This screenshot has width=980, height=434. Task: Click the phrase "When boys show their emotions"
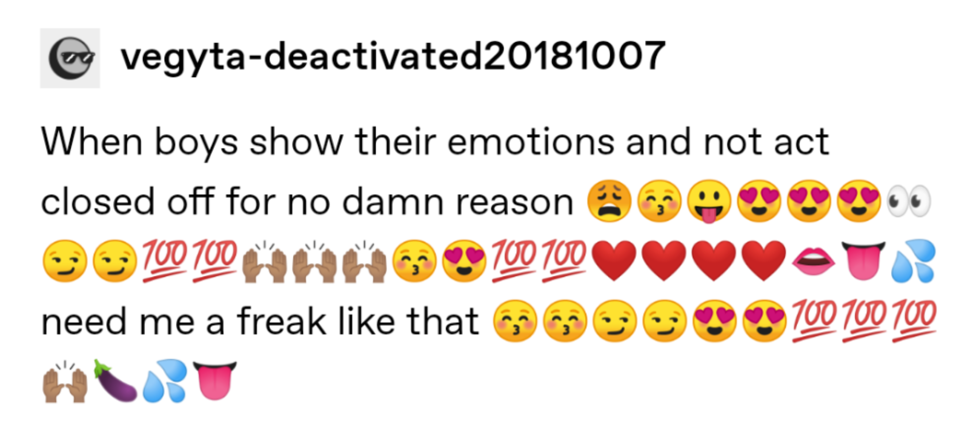[327, 142]
